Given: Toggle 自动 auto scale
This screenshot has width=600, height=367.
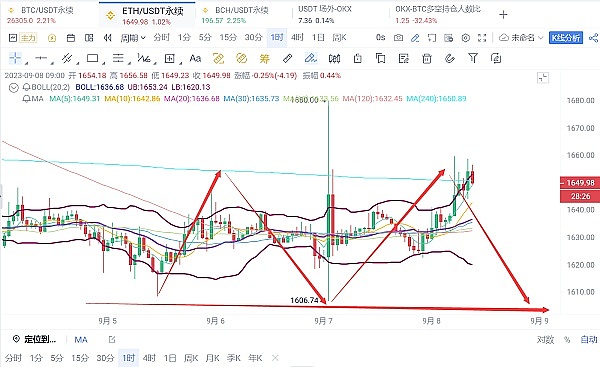Looking at the screenshot, I should (x=589, y=339).
